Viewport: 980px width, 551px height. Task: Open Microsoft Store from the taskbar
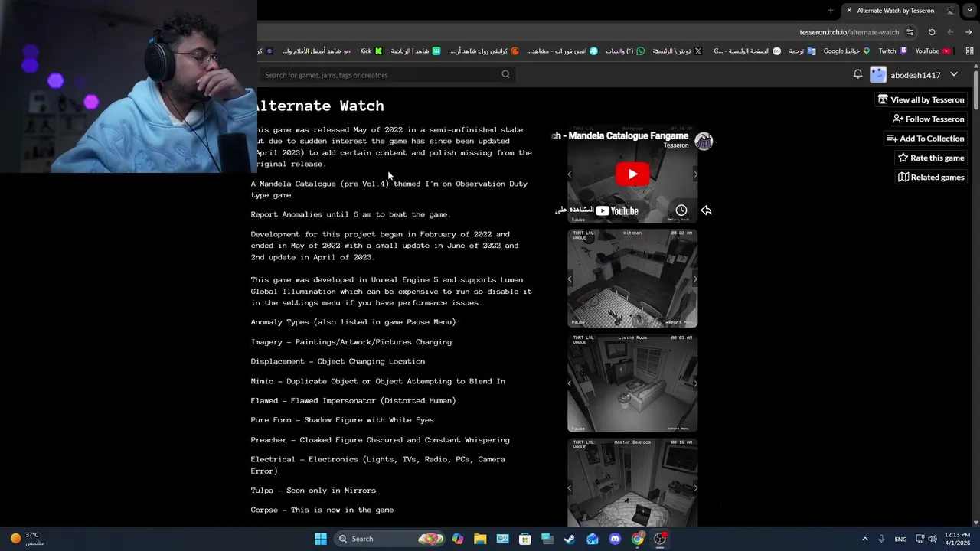click(x=525, y=539)
